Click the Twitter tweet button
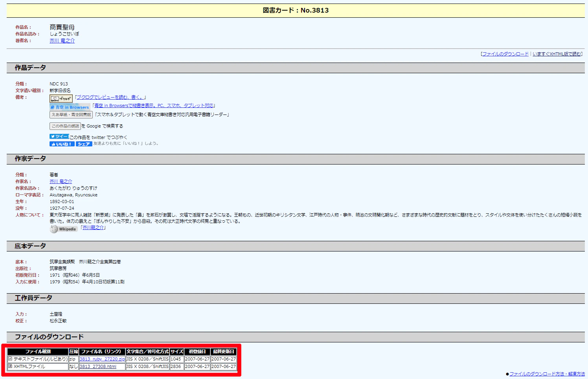Image resolution: width=588 pixels, height=379 pixels. pyautogui.click(x=59, y=136)
